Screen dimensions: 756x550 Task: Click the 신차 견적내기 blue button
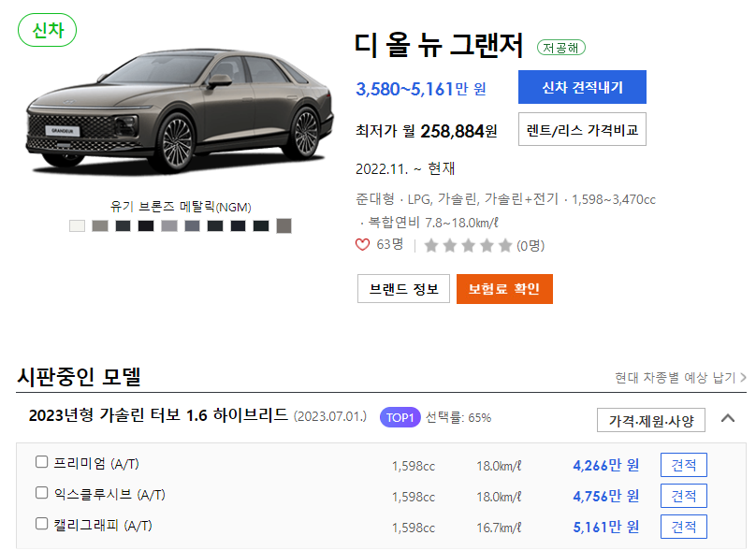click(x=582, y=87)
